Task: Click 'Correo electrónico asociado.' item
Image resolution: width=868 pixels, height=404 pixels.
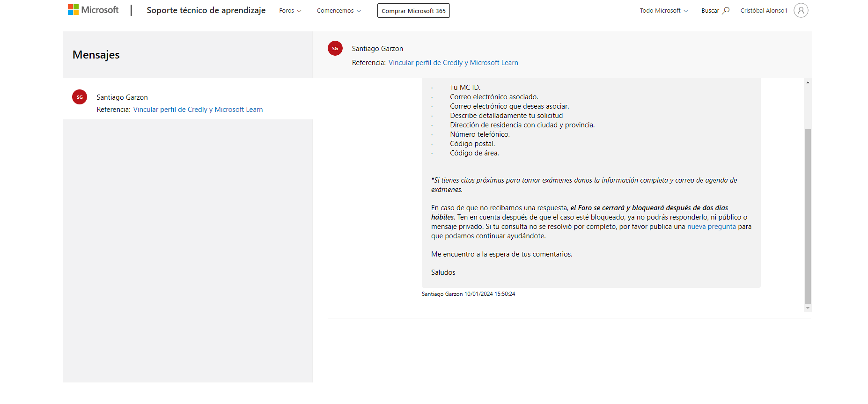Action: [x=494, y=97]
